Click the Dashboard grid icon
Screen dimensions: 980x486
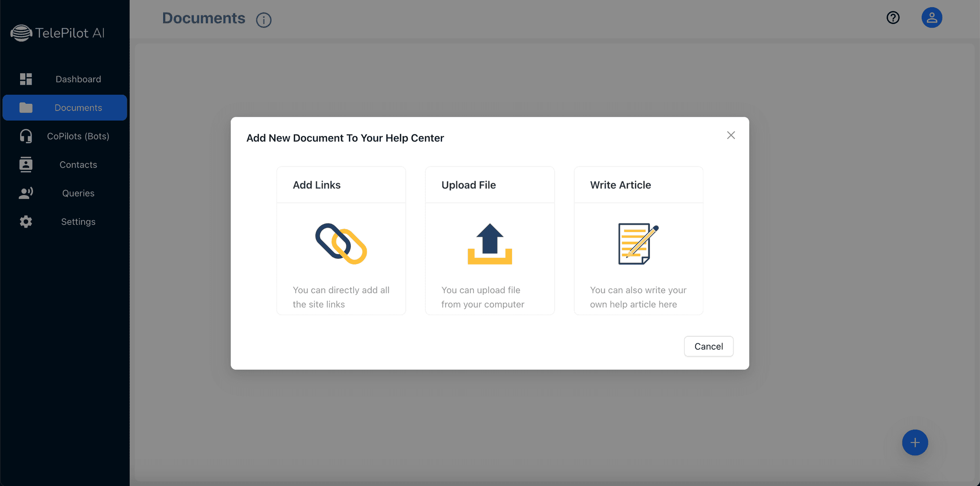[x=26, y=79]
